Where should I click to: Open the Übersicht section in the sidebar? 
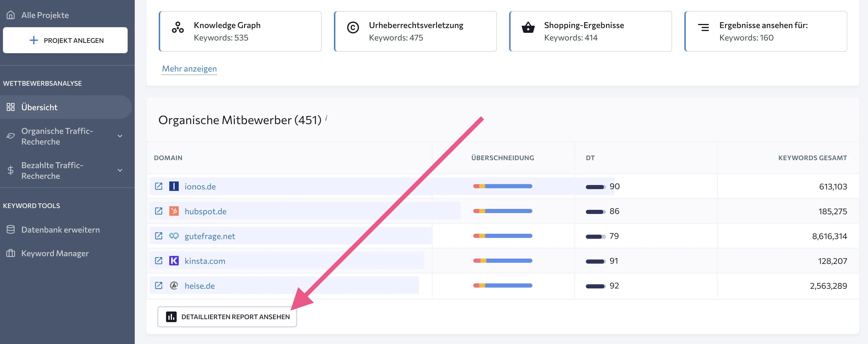[39, 107]
